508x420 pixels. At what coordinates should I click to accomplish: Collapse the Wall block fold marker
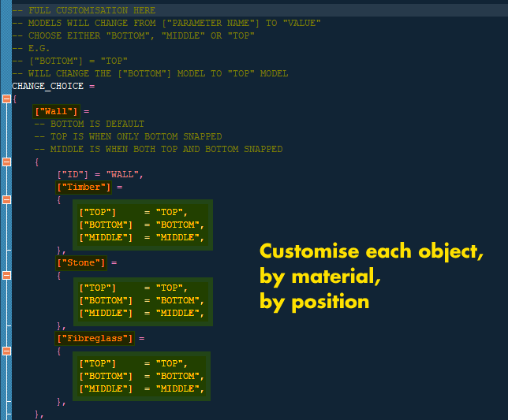click(x=6, y=162)
